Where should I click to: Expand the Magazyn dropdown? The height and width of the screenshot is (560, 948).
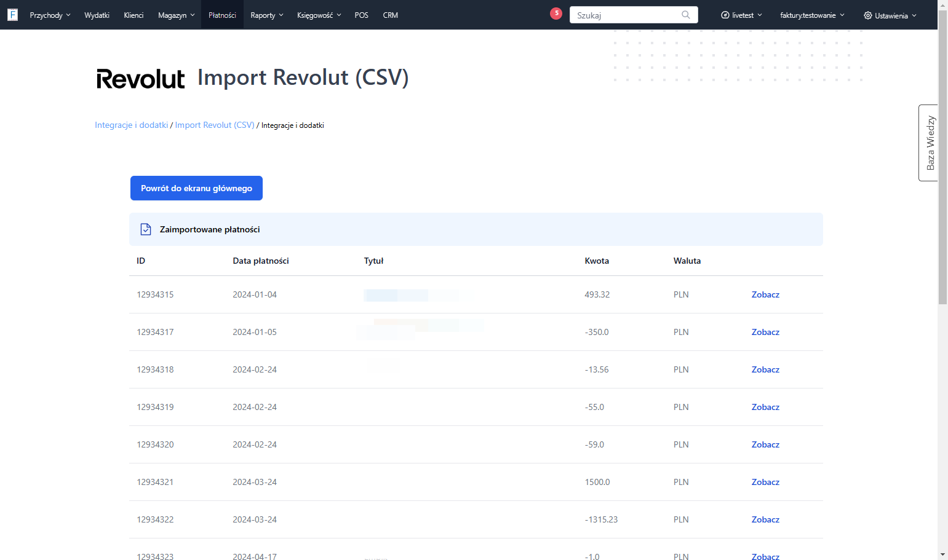(176, 15)
